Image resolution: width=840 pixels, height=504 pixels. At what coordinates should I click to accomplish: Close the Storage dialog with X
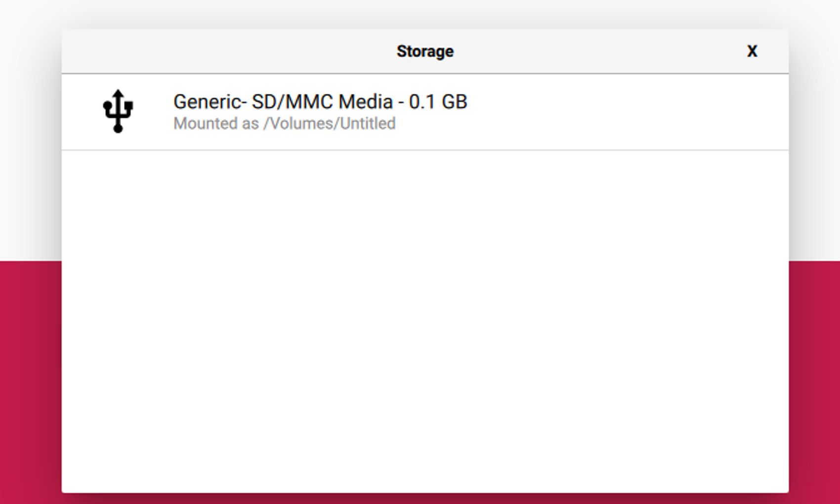coord(752,51)
